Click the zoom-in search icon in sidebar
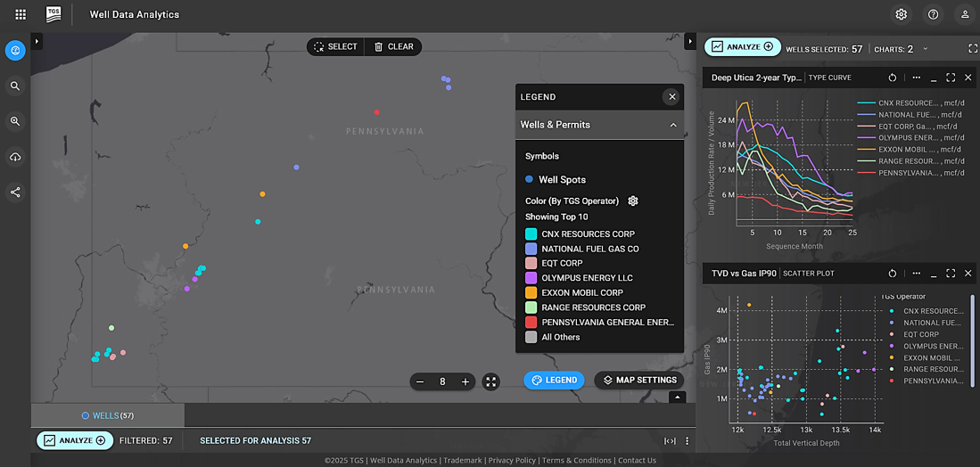This screenshot has width=980, height=467. point(16,121)
